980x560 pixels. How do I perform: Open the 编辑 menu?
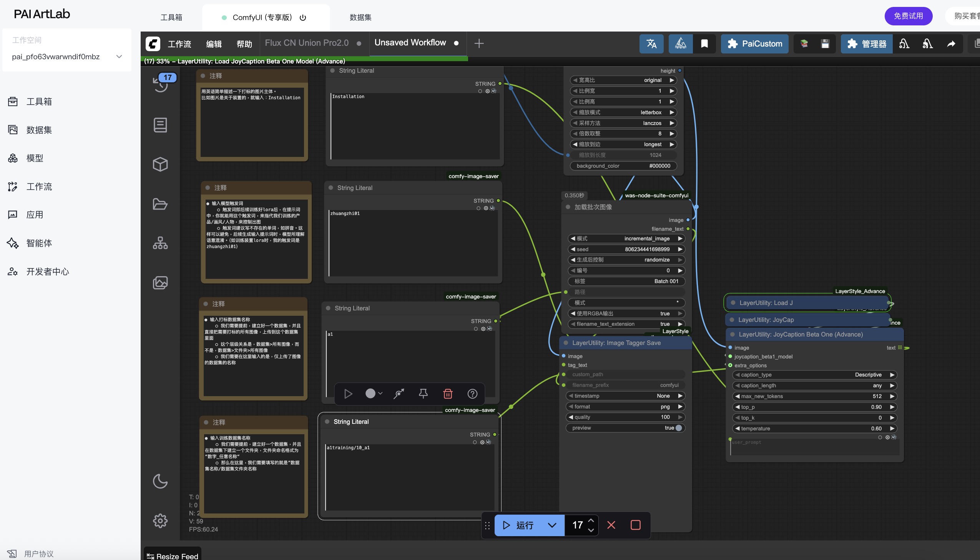[x=214, y=44]
